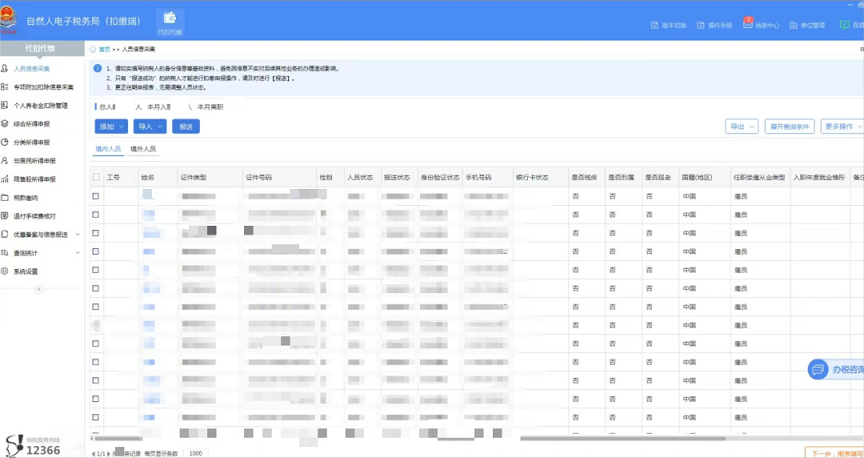Switch to the 境外人员 tab
Screen dimensions: 864x458
(x=143, y=148)
